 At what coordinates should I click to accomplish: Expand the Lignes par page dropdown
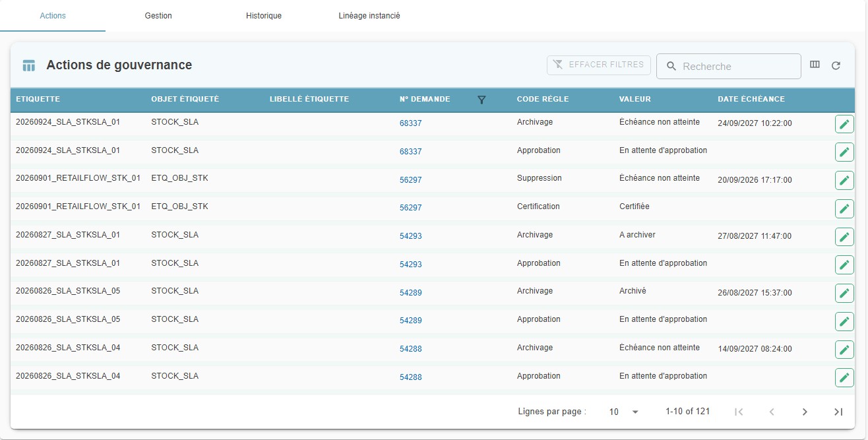pyautogui.click(x=624, y=412)
